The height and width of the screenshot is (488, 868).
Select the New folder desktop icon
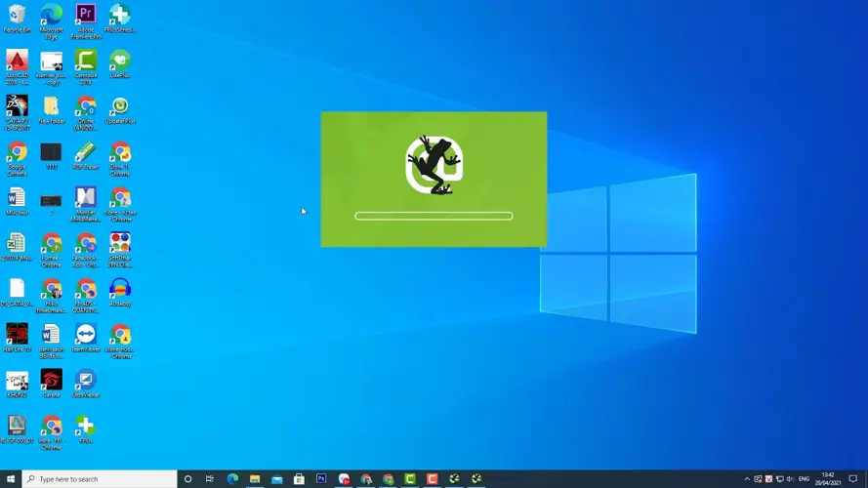[51, 110]
